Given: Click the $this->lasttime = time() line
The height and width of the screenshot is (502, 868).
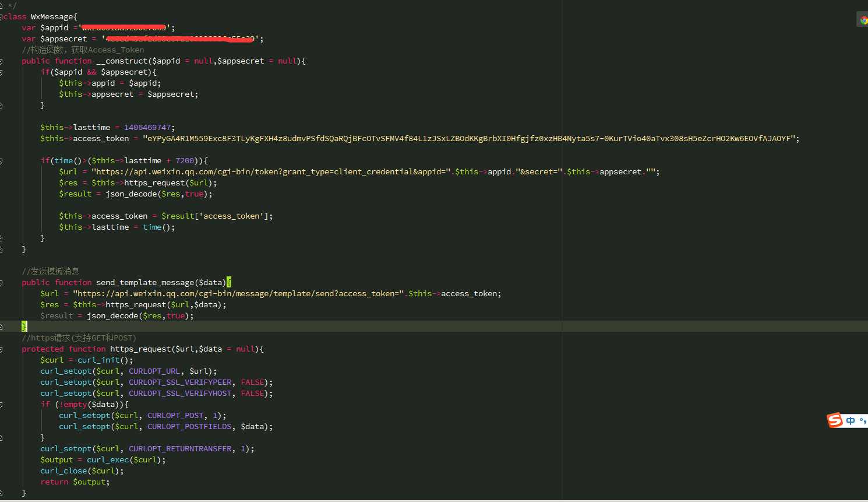Looking at the screenshot, I should 117,227.
